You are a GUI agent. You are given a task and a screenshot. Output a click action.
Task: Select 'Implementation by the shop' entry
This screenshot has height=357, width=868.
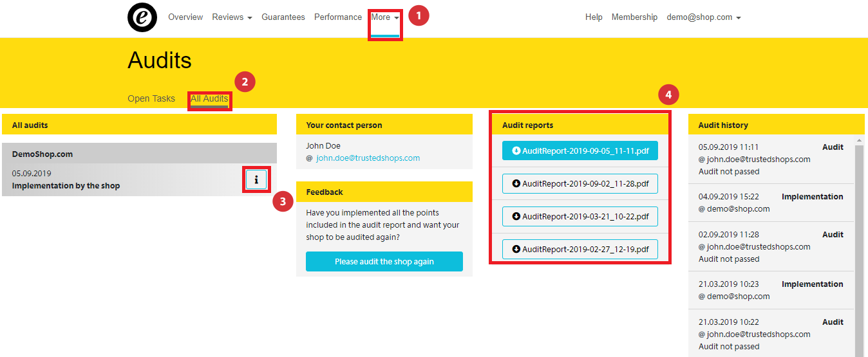pos(66,186)
